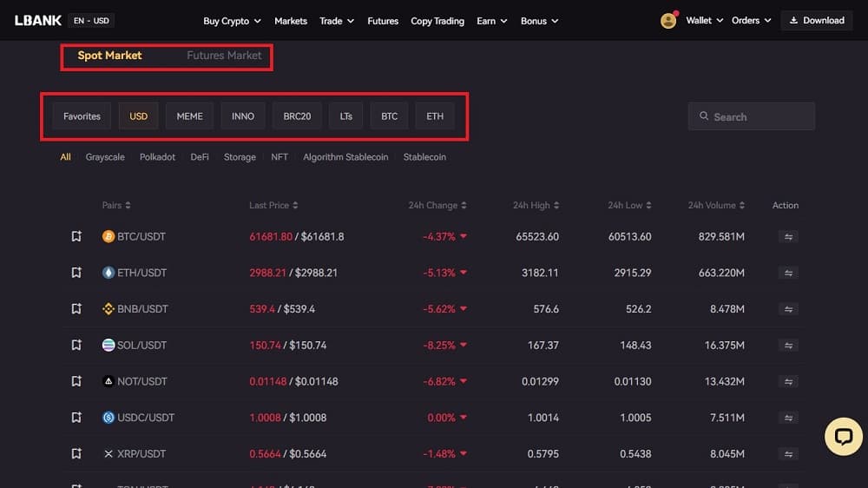Expand the Bonus dropdown menu
Image resolution: width=868 pixels, height=488 pixels.
click(x=539, y=21)
